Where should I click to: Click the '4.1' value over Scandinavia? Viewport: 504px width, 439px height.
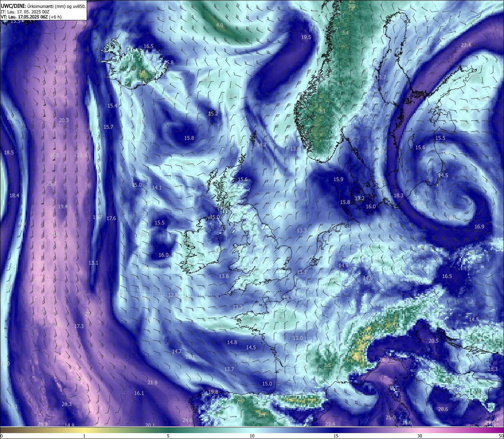coord(340,84)
